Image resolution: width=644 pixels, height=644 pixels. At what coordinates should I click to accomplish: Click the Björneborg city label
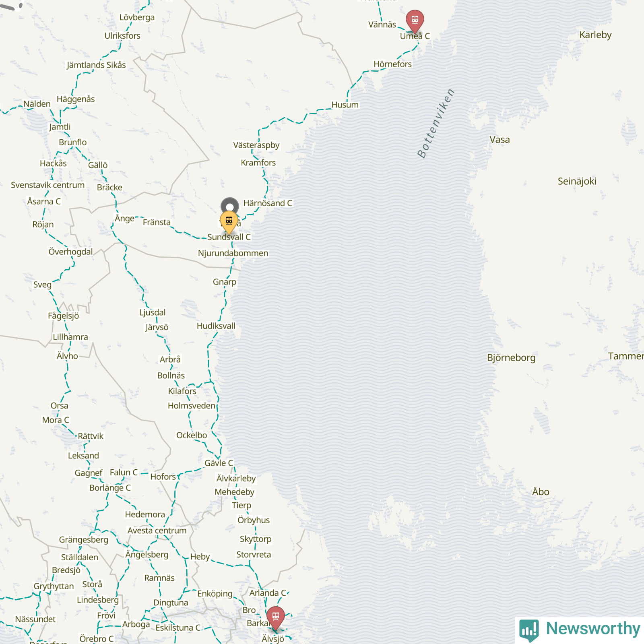(x=511, y=357)
